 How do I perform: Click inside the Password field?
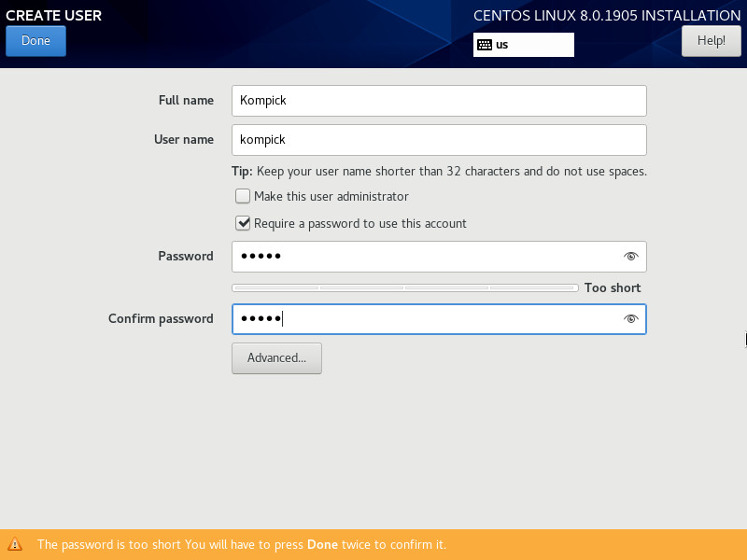(x=439, y=257)
